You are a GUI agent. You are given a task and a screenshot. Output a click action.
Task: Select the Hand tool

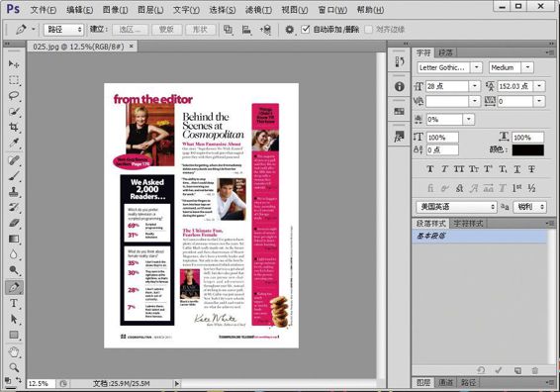tap(14, 352)
